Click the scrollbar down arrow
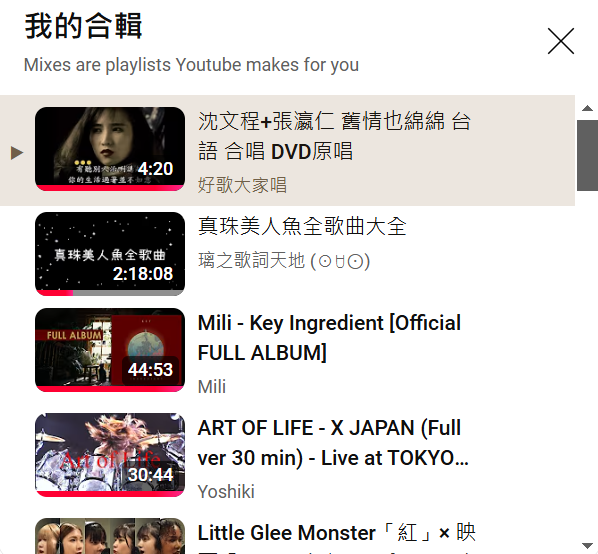Image resolution: width=598 pixels, height=554 pixels. pyautogui.click(x=587, y=546)
